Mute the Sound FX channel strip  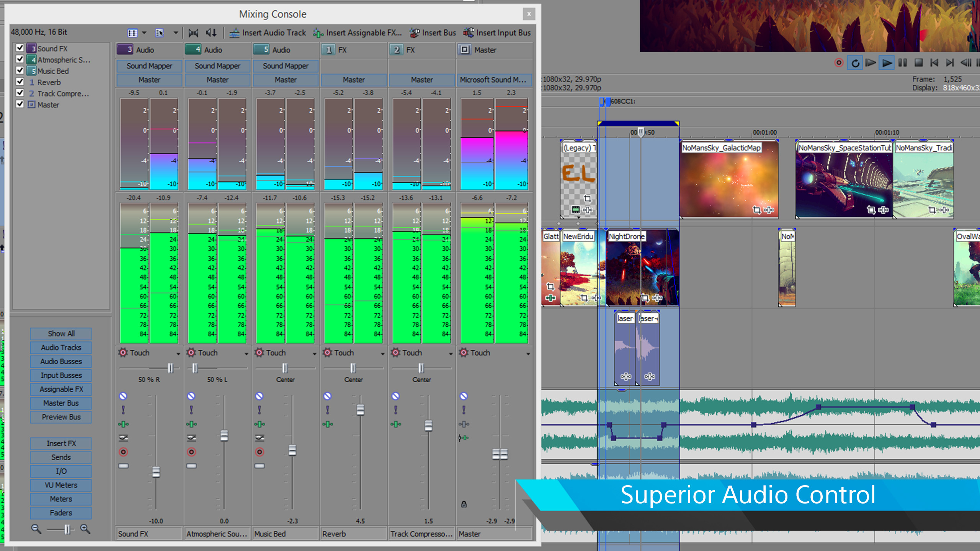[123, 396]
